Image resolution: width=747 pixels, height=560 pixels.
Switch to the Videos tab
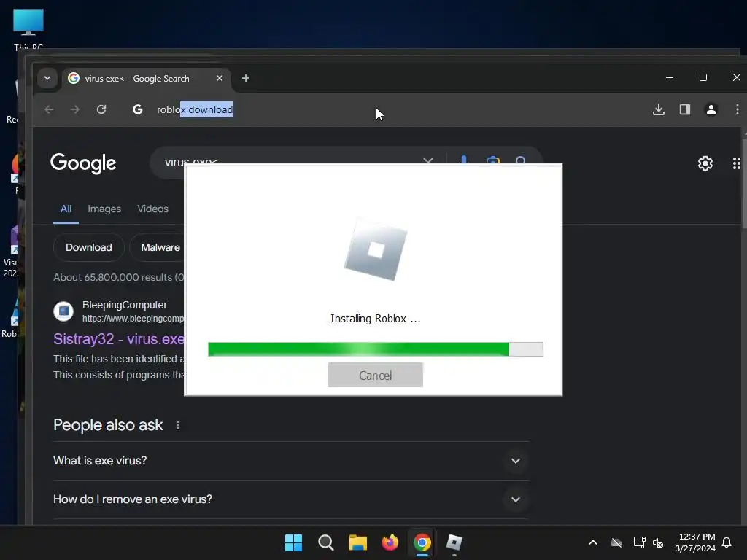point(152,209)
